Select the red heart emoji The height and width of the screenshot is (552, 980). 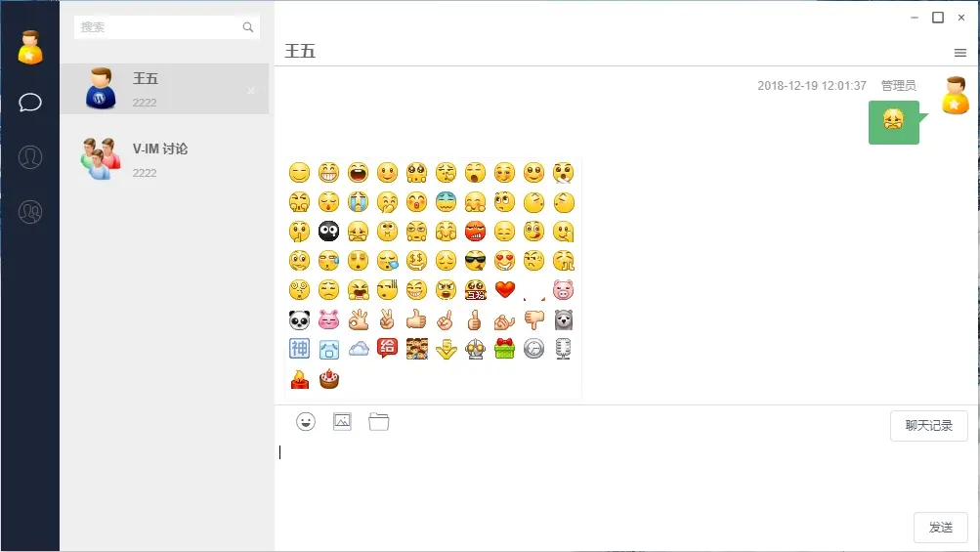[504, 289]
